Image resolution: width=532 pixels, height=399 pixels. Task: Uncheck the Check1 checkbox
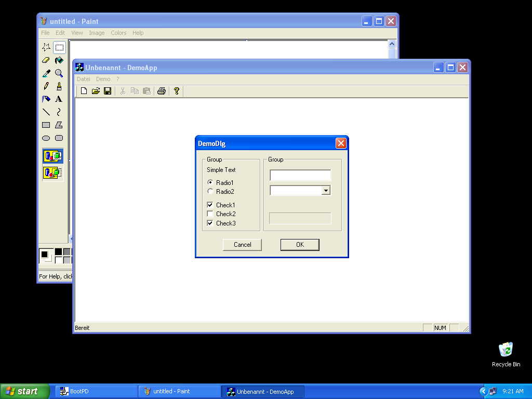pyautogui.click(x=210, y=205)
